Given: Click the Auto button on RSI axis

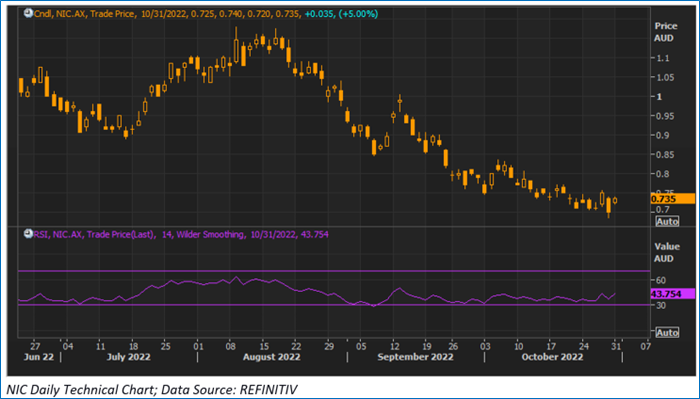Looking at the screenshot, I should (667, 332).
